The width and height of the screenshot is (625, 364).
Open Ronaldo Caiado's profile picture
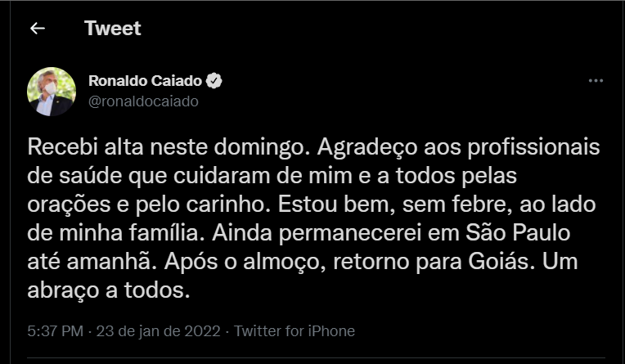(52, 92)
